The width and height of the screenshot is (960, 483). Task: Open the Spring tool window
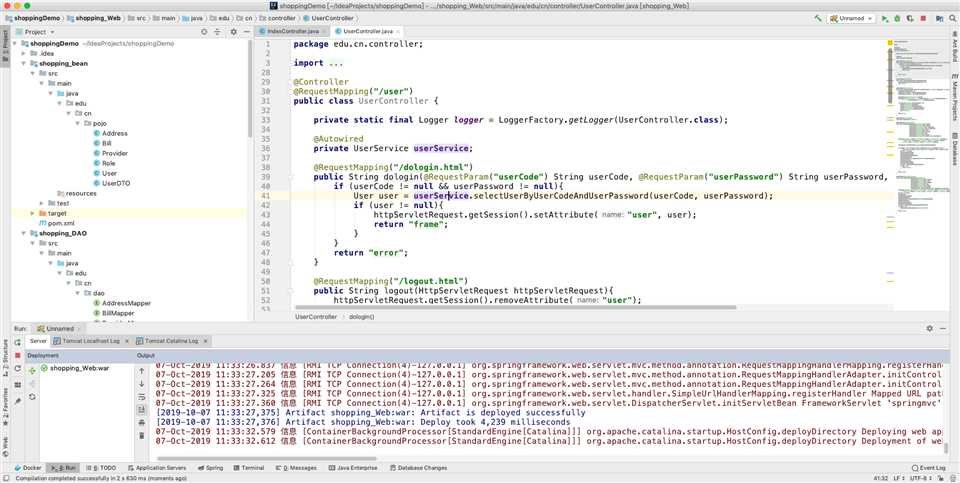coord(210,468)
